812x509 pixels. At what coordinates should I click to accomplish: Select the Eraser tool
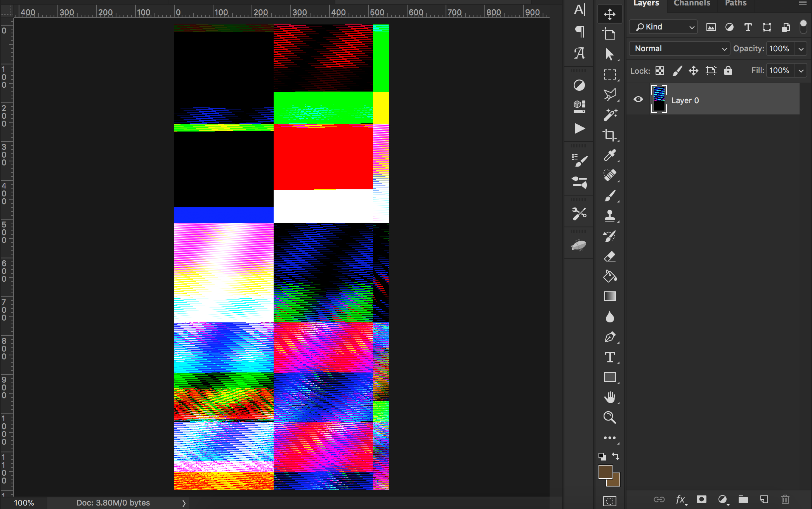609,256
